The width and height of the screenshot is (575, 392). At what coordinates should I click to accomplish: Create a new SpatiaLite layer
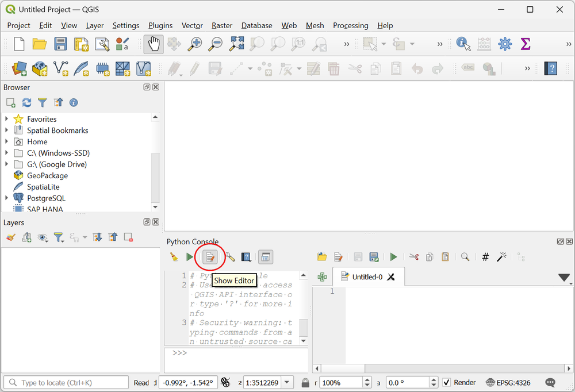[81, 68]
